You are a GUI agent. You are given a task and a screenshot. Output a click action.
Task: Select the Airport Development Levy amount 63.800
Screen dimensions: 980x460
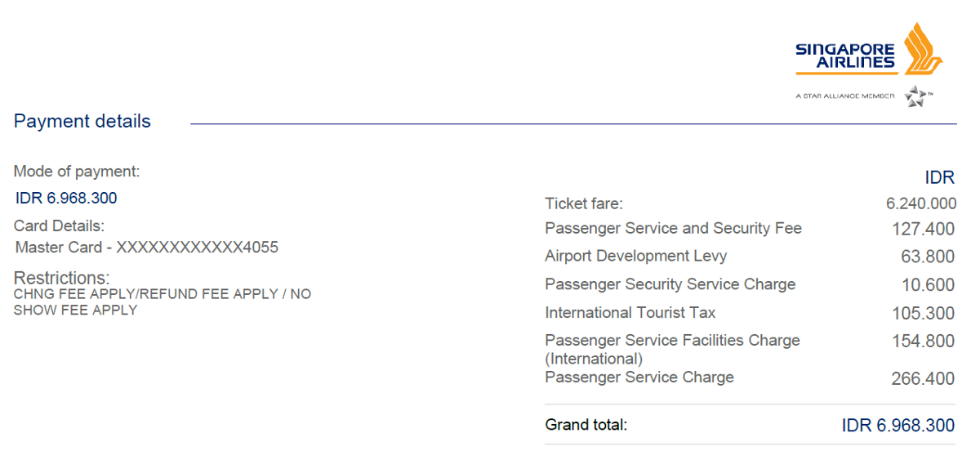(928, 257)
